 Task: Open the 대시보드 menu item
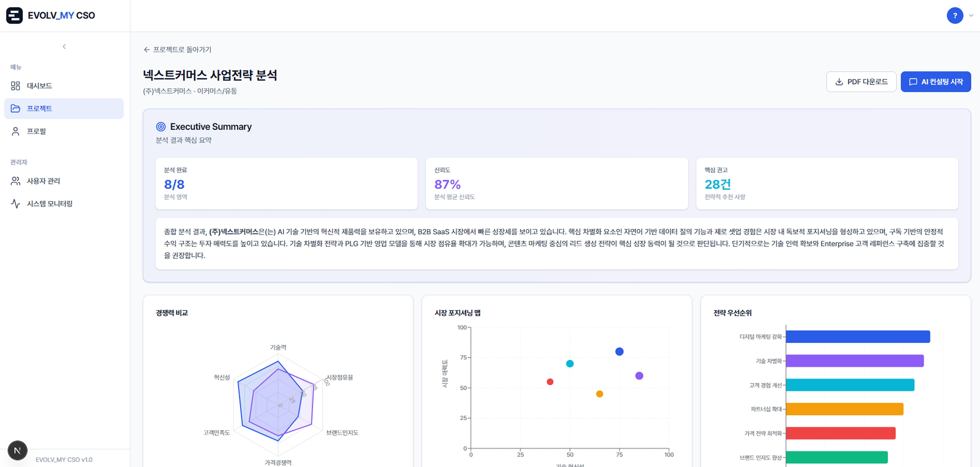pyautogui.click(x=39, y=86)
